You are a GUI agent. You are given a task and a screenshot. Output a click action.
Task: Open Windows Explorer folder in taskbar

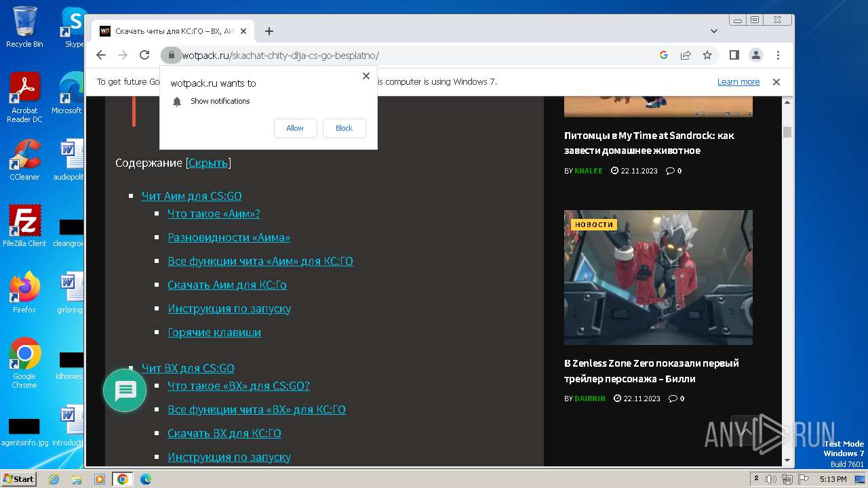(x=77, y=479)
